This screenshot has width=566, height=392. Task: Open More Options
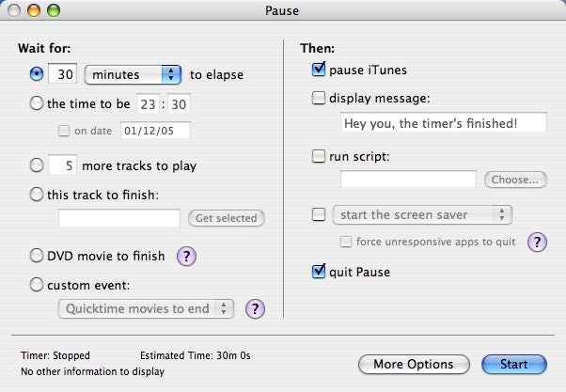414,364
